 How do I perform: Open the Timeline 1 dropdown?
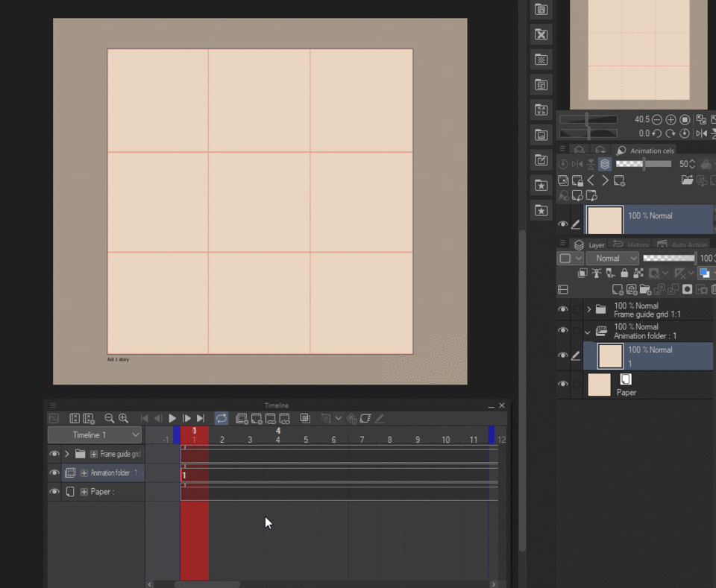tap(95, 435)
